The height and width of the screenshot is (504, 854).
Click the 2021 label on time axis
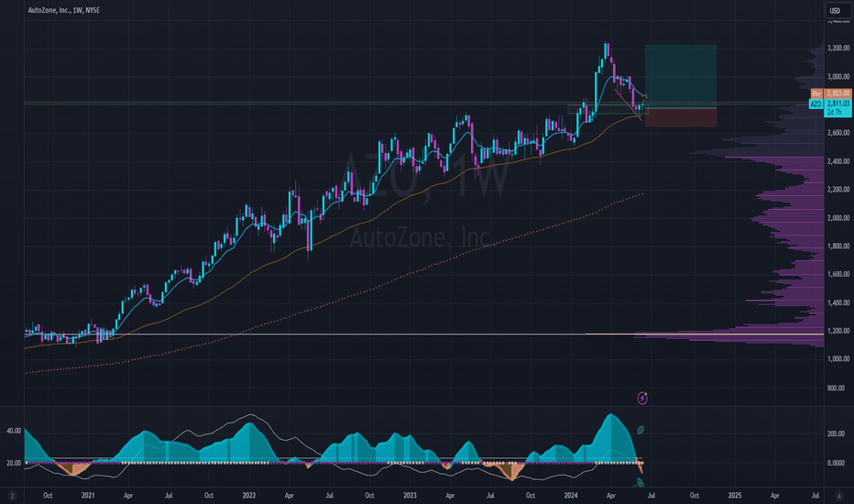pyautogui.click(x=88, y=496)
